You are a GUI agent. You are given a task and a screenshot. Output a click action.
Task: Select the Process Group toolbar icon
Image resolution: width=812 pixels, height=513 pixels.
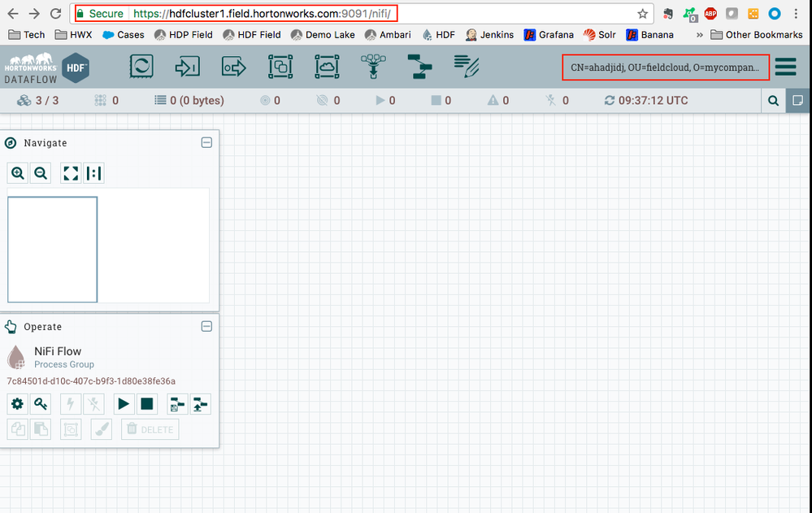point(280,67)
